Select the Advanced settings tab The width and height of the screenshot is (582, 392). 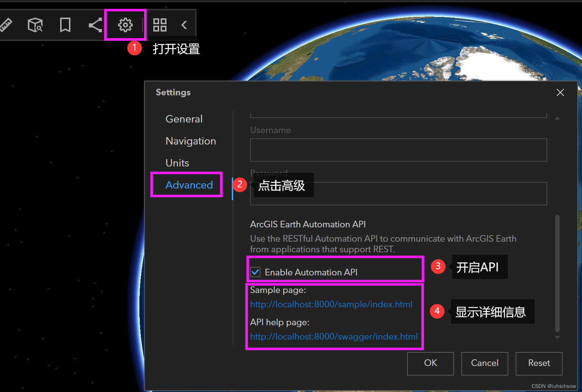189,185
